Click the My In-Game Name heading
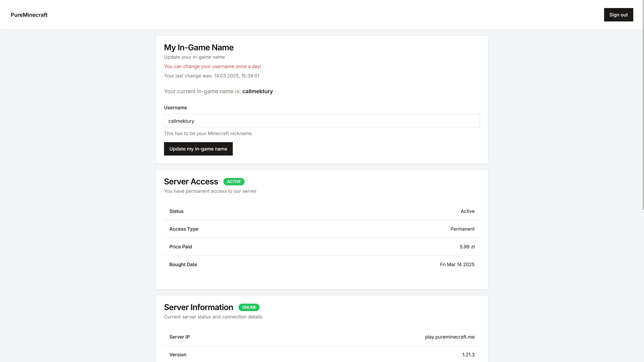This screenshot has height=362, width=644. [199, 47]
